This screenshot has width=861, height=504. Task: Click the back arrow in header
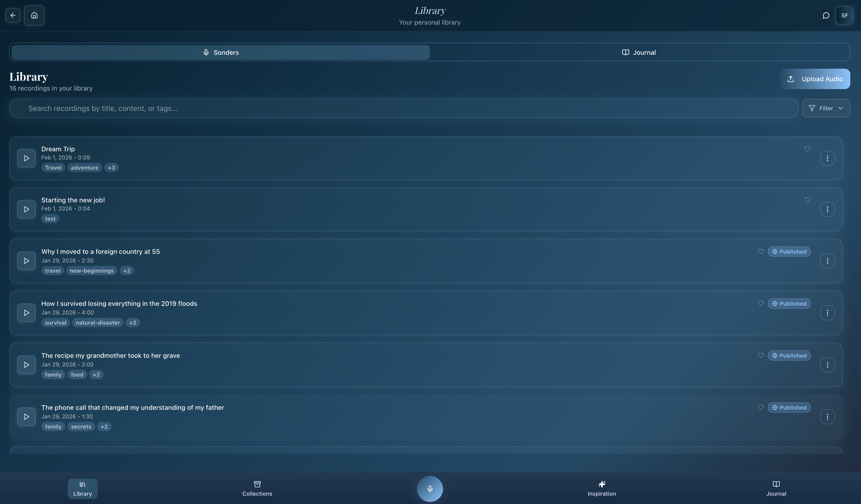[x=13, y=15]
